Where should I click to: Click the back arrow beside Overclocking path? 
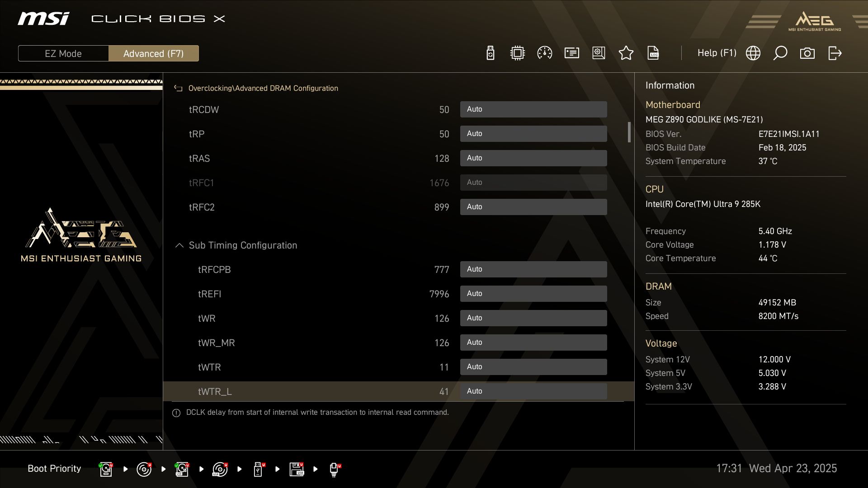click(178, 89)
